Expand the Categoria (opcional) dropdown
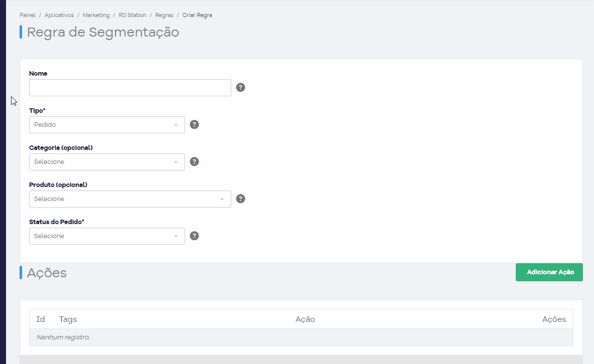The height and width of the screenshot is (364, 594). coord(107,162)
